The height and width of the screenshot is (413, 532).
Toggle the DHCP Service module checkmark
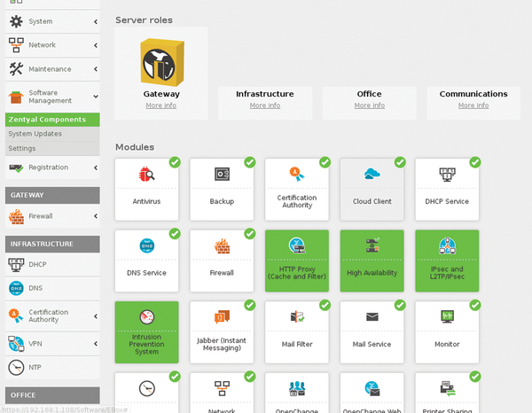tap(475, 162)
